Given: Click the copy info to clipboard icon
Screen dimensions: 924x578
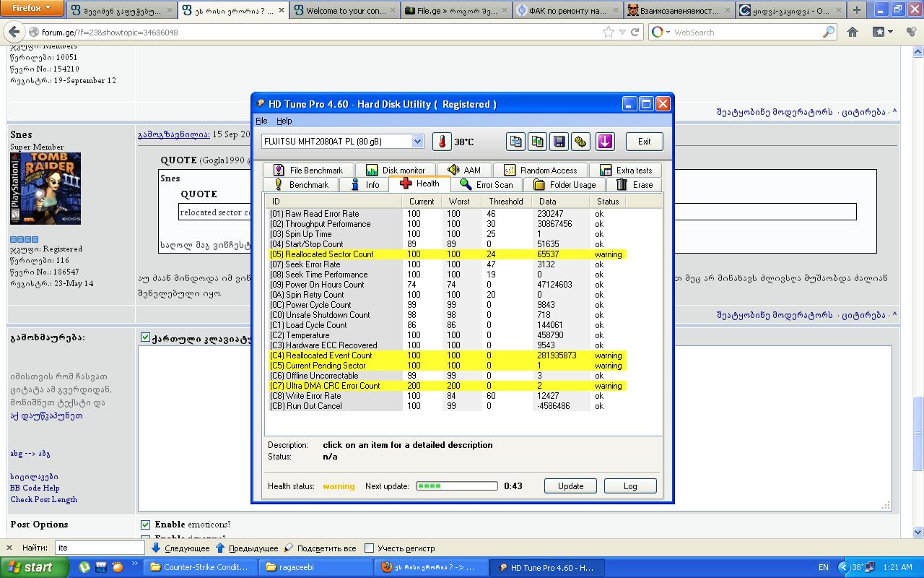Looking at the screenshot, I should (515, 142).
